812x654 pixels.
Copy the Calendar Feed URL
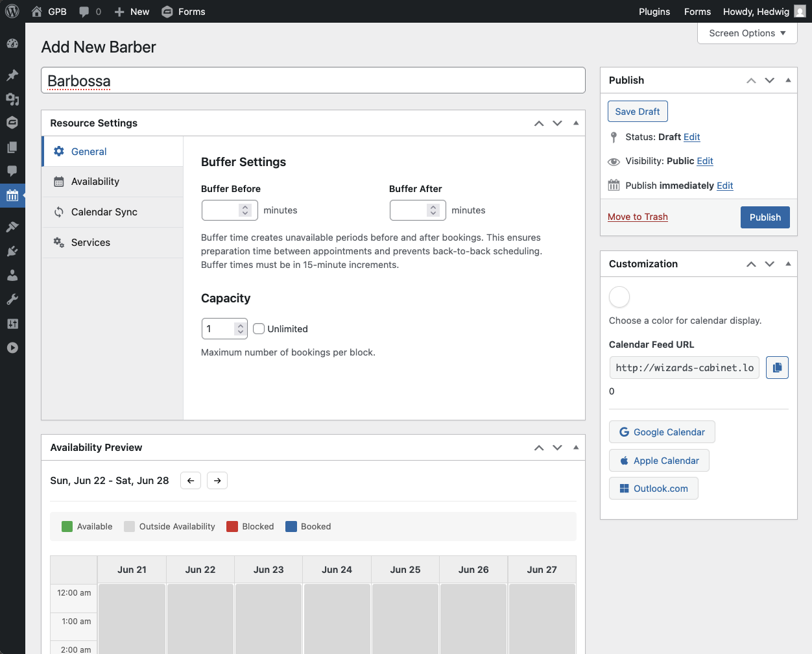coord(777,367)
